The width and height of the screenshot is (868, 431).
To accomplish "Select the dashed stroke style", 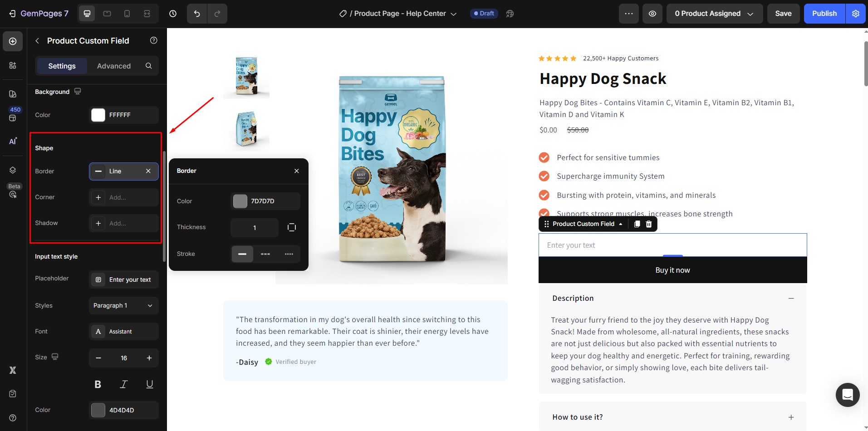I will [x=265, y=254].
